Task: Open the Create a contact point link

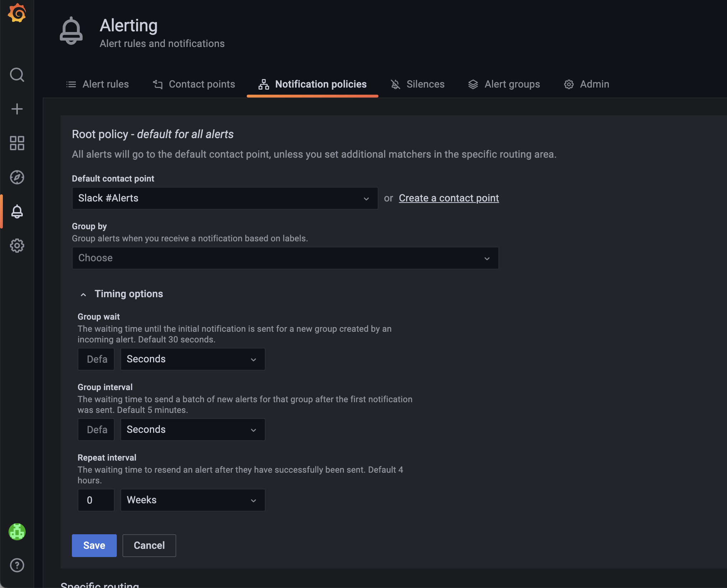Action: click(449, 198)
